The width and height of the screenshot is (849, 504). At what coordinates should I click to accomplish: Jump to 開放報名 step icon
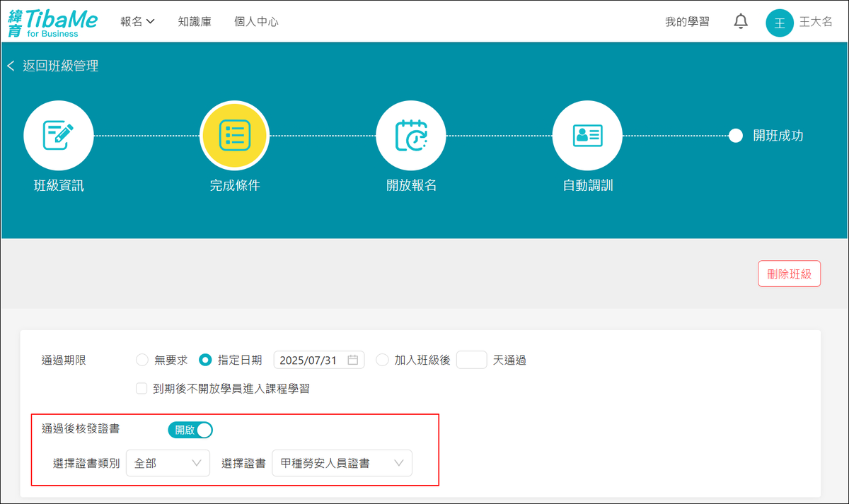(x=411, y=135)
